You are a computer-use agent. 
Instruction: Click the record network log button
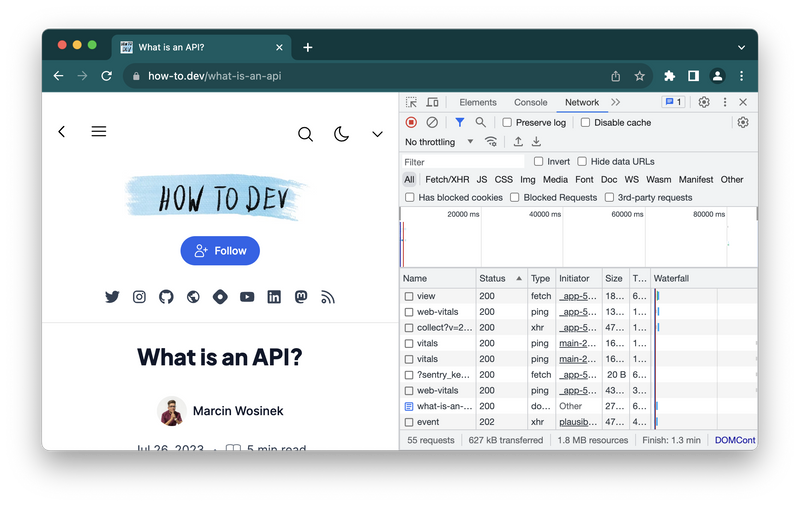coord(411,122)
